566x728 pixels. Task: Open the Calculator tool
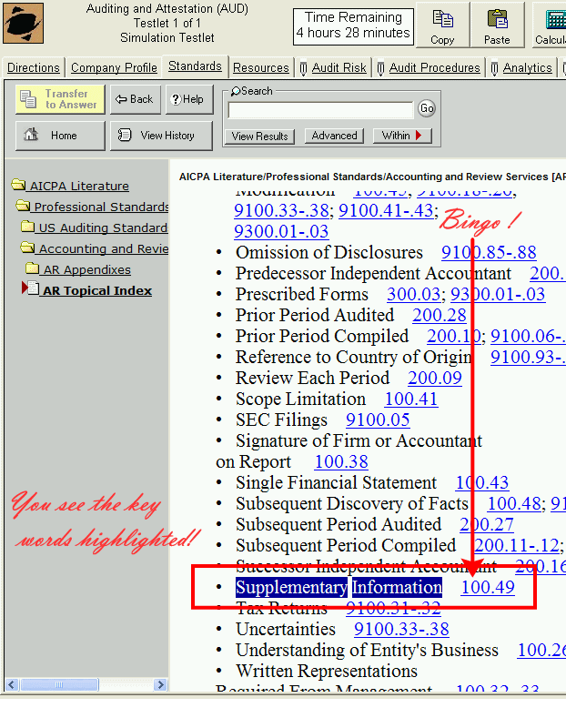[x=550, y=25]
